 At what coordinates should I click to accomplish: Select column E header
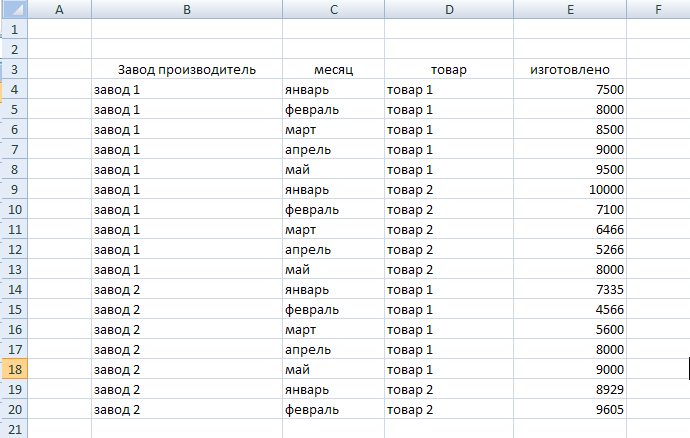(570, 9)
